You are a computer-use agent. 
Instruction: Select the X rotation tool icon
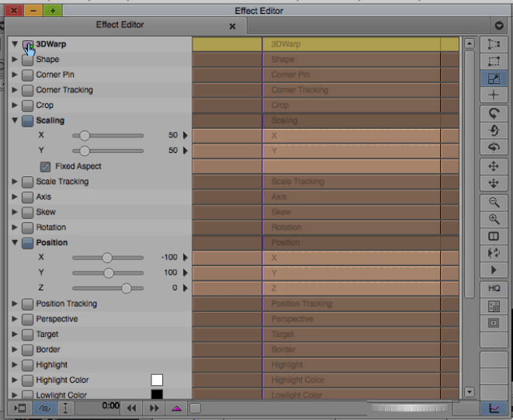coord(494,148)
